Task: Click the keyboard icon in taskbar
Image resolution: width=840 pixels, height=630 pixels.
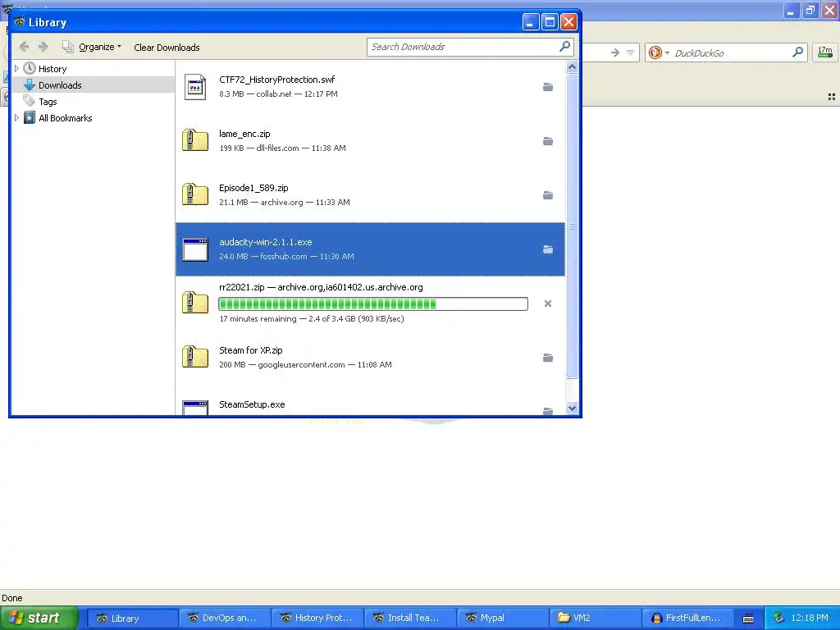Action: pyautogui.click(x=748, y=619)
